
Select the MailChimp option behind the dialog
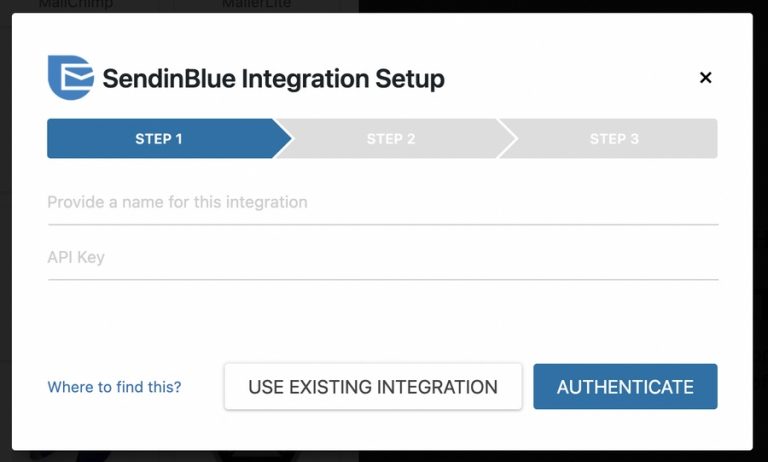click(x=76, y=5)
